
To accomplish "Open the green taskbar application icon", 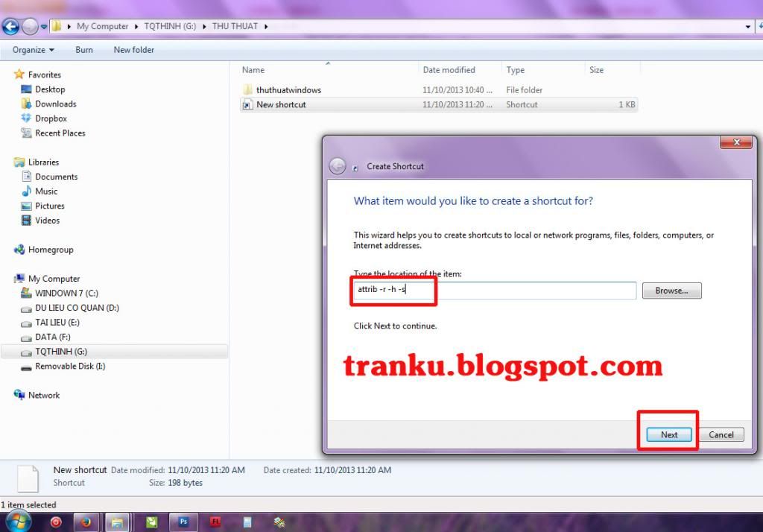I will point(152,522).
